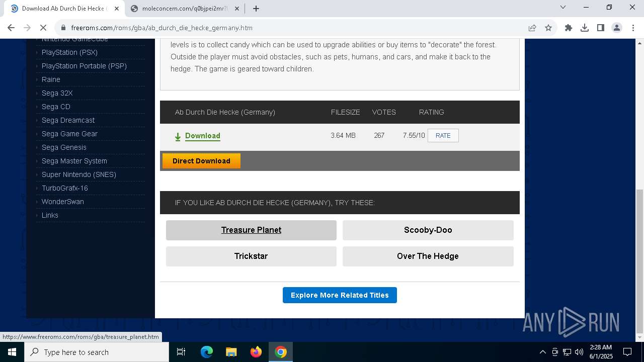Screen dimensions: 644x362
Task: Click the share page icon
Action: (532, 28)
